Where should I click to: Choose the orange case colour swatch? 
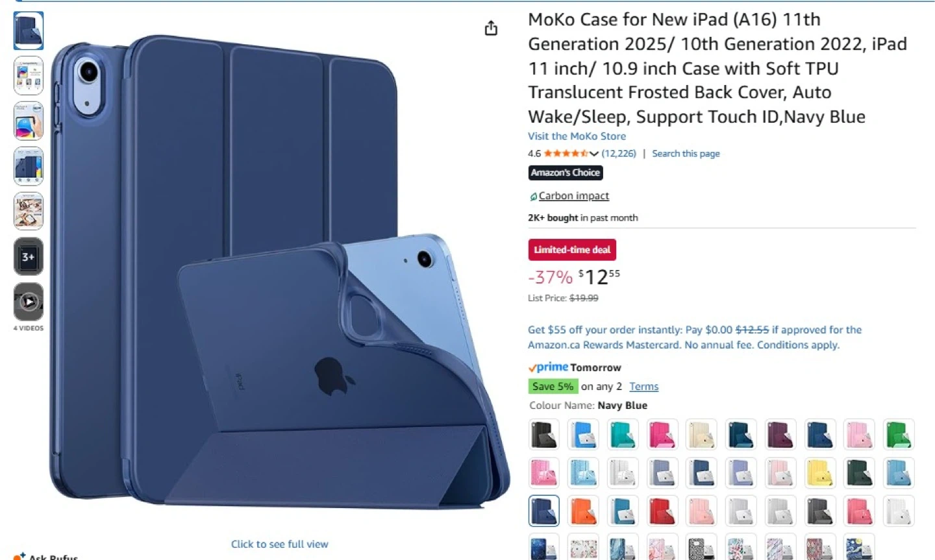[583, 511]
